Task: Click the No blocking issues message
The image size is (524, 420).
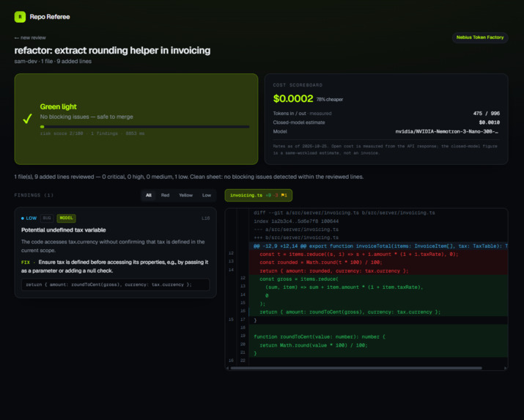Action: [x=86, y=117]
